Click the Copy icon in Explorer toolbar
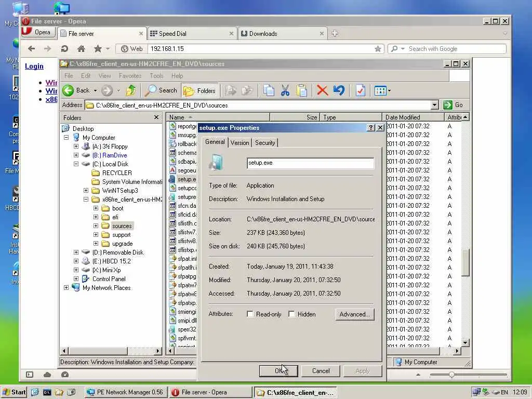 coord(269,90)
